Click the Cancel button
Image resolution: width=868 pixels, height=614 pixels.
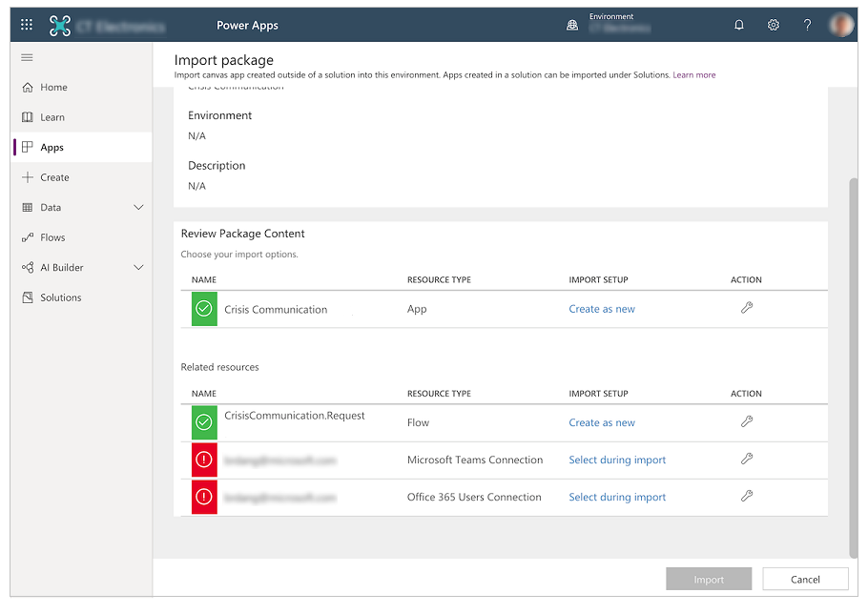[805, 579]
